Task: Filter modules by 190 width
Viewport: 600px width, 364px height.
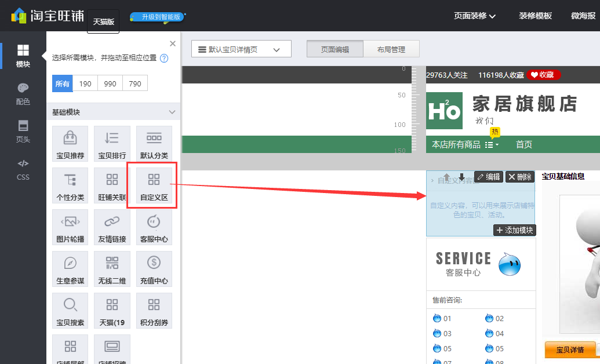Action: pos(85,83)
